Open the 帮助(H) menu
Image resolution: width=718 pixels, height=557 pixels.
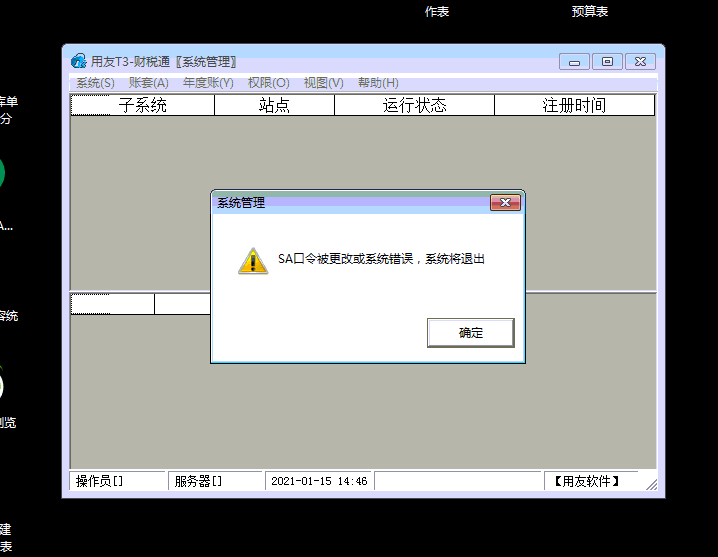coord(378,83)
